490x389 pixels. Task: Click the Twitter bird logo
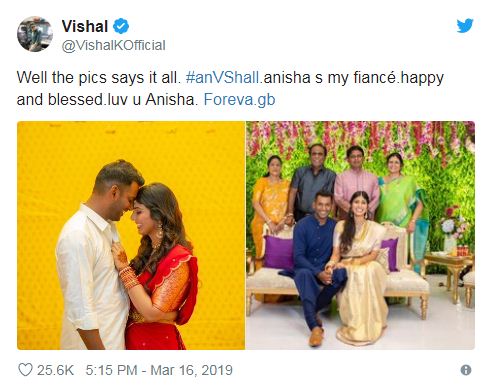[x=465, y=26]
